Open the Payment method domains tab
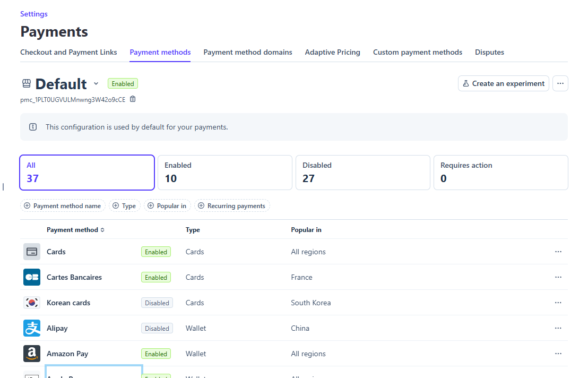The image size is (588, 378). (x=248, y=53)
